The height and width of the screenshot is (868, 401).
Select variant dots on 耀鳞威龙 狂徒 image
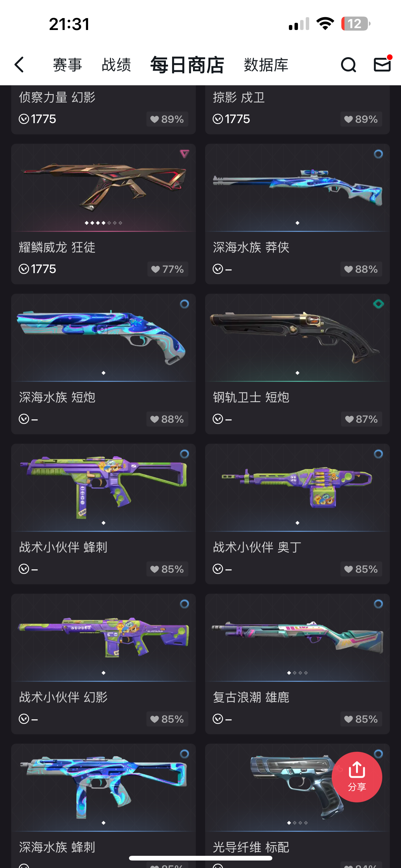click(x=103, y=223)
